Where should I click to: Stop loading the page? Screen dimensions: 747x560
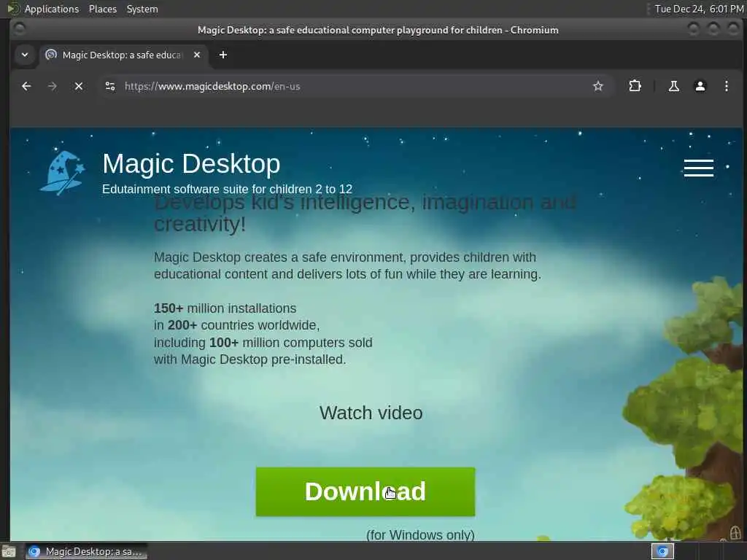[x=79, y=86]
